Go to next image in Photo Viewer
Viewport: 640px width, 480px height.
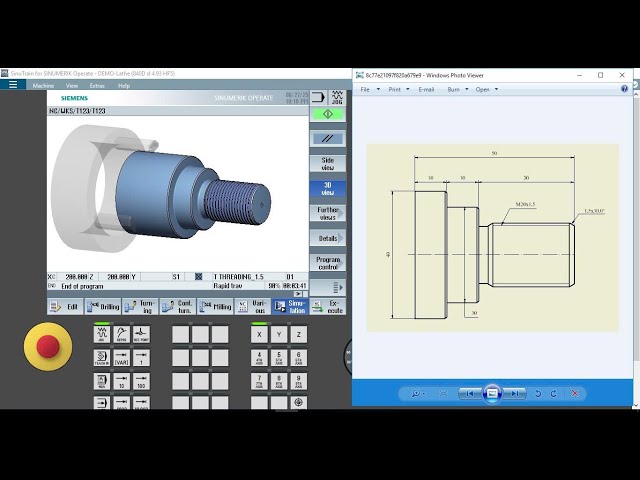514,393
